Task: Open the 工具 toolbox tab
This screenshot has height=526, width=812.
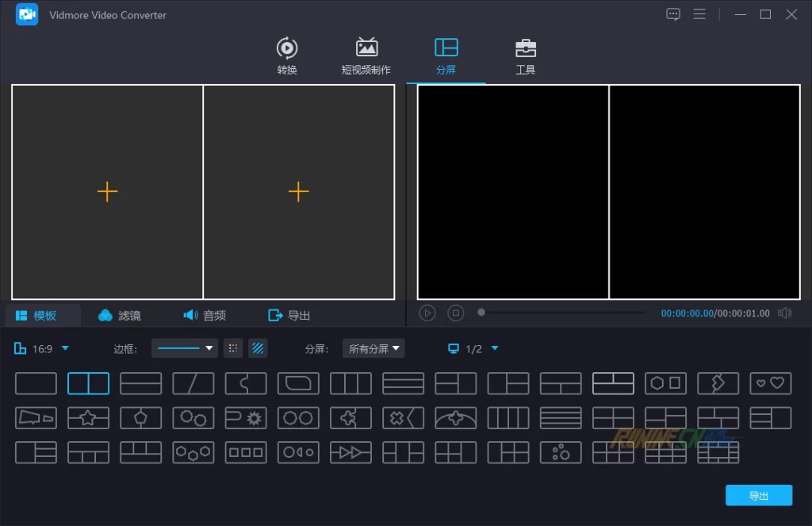Action: pos(525,56)
